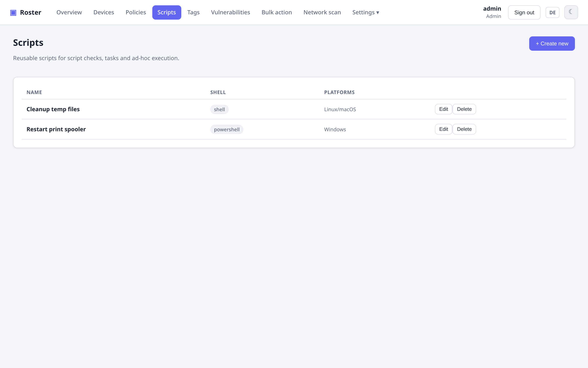Click the Cleanup temp files name
Viewport: 588px width, 368px height.
53,109
